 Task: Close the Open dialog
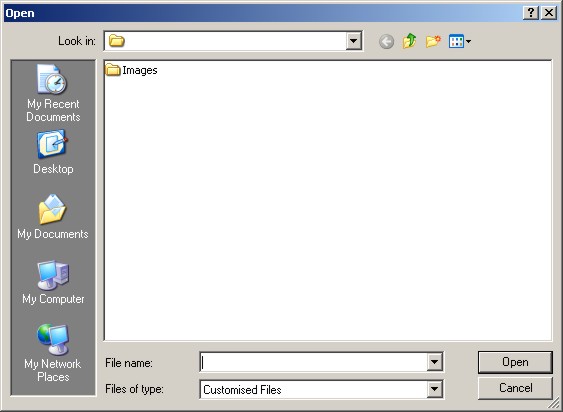coord(549,13)
